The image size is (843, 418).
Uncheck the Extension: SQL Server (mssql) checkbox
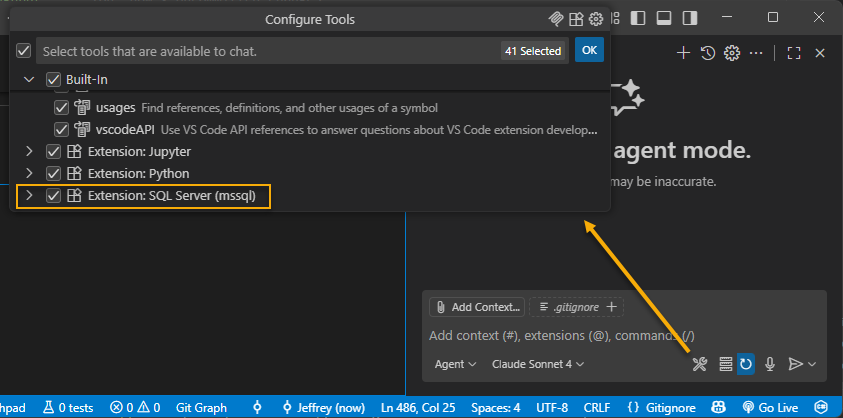[54, 196]
